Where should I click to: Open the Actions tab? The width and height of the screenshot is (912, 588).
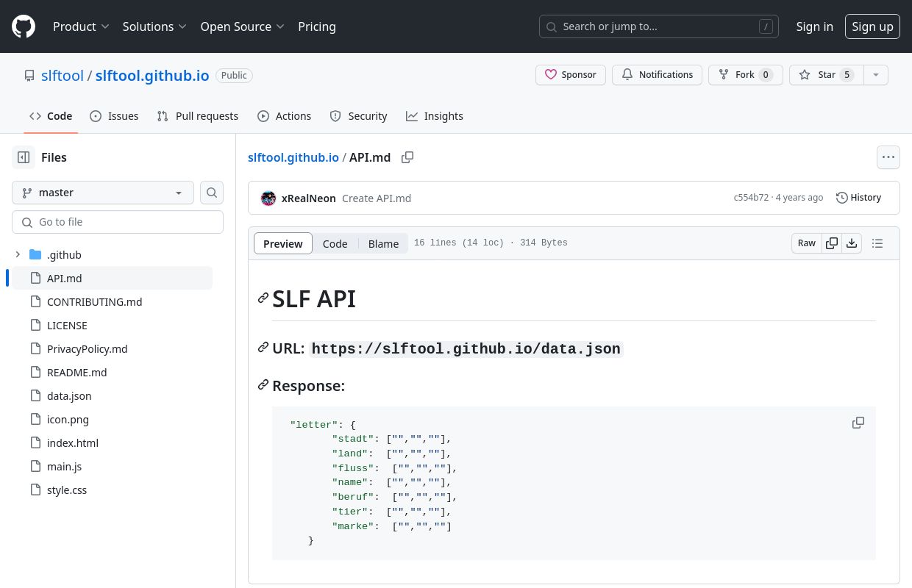pos(285,116)
